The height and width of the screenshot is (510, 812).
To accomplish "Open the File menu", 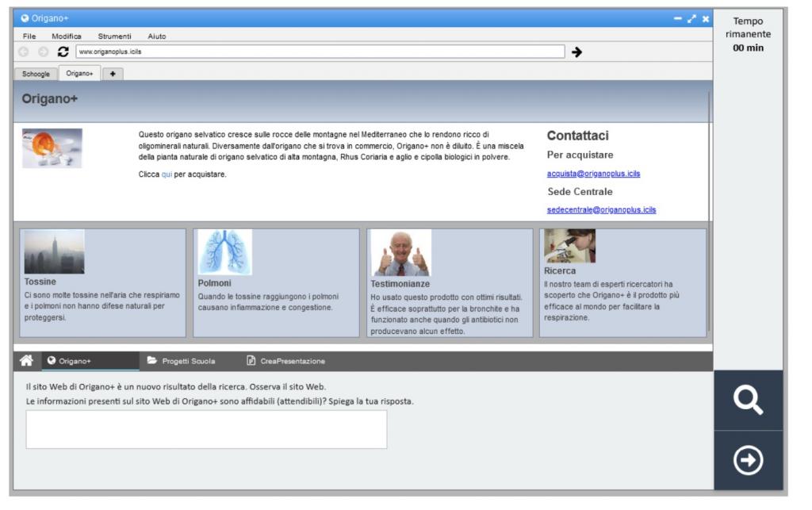I will [x=29, y=36].
